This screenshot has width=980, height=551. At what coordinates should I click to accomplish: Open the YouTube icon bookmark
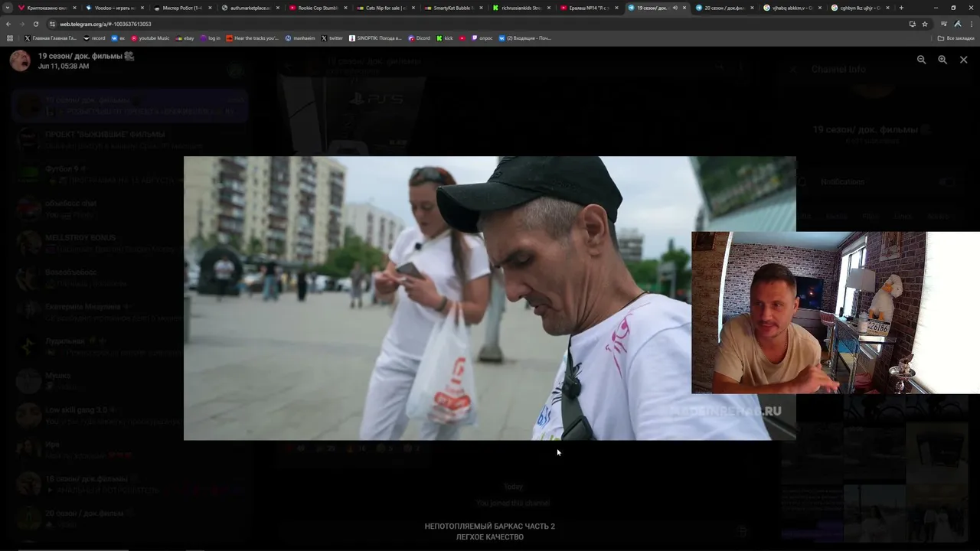click(462, 37)
